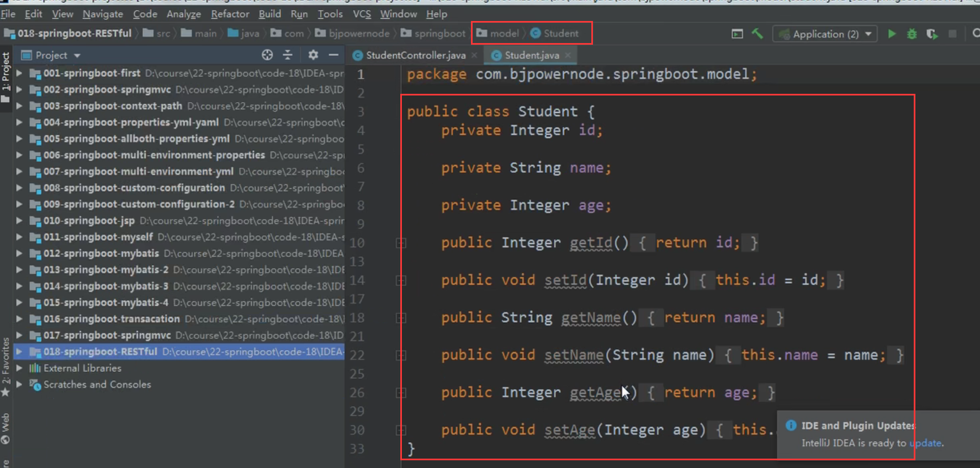The width and height of the screenshot is (980, 468).
Task: Hide the Project panel with minus icon
Action: [333, 55]
